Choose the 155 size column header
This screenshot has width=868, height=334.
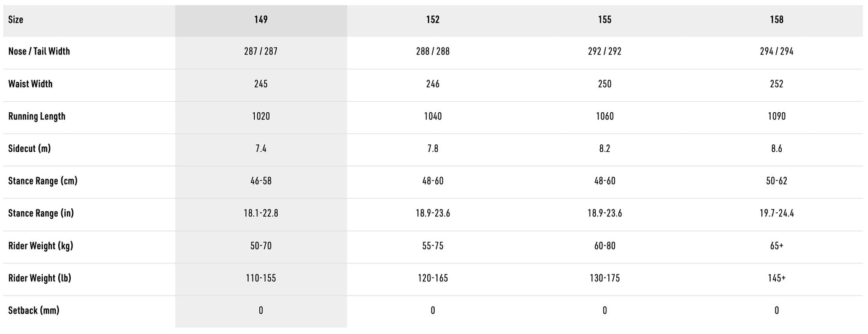pyautogui.click(x=604, y=20)
